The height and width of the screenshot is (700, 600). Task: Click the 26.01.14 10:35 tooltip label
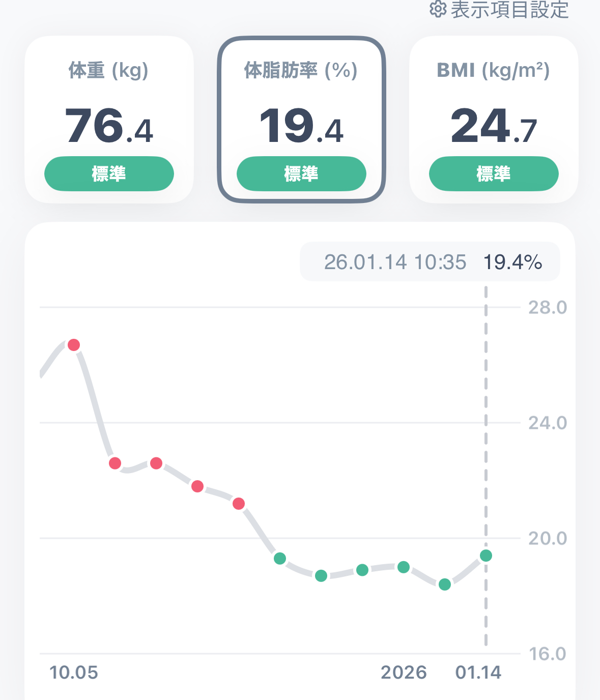point(395,262)
